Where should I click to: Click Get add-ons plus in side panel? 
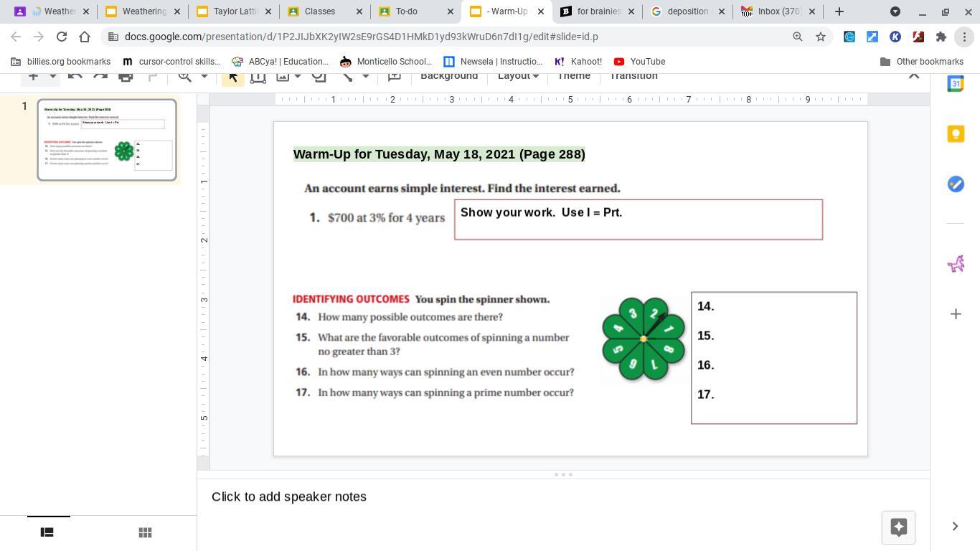pos(956,314)
